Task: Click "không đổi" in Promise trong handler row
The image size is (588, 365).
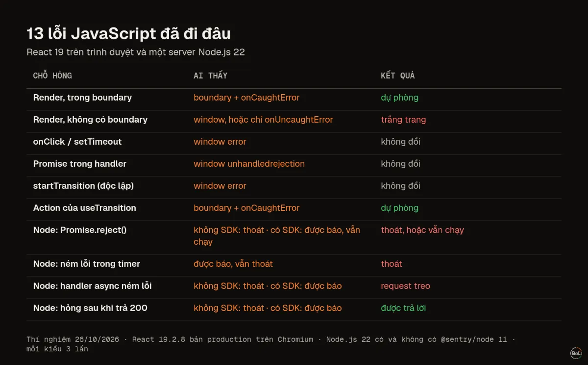Action: click(x=400, y=164)
